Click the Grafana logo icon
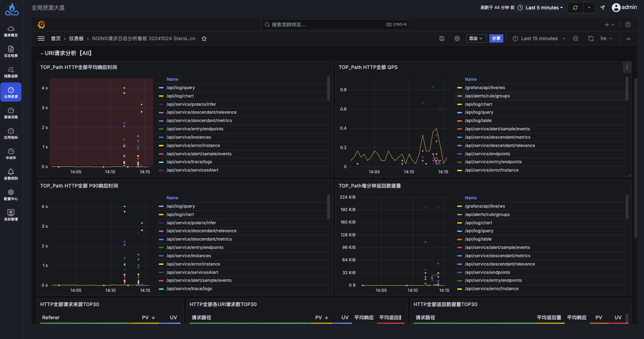The height and width of the screenshot is (339, 644). point(41,24)
